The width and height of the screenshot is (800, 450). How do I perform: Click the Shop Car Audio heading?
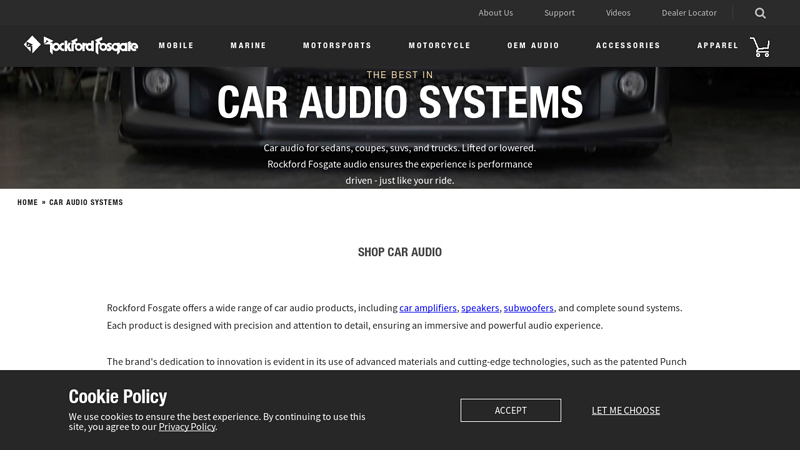[399, 252]
